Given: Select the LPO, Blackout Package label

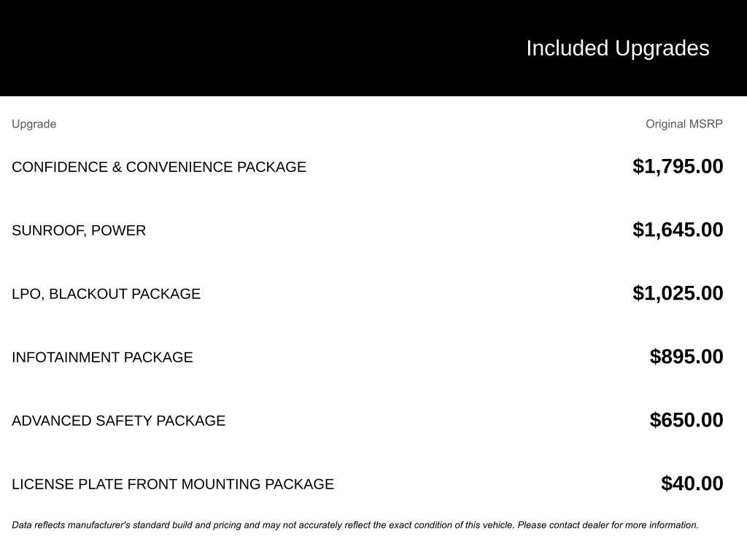Looking at the screenshot, I should coord(106,294).
